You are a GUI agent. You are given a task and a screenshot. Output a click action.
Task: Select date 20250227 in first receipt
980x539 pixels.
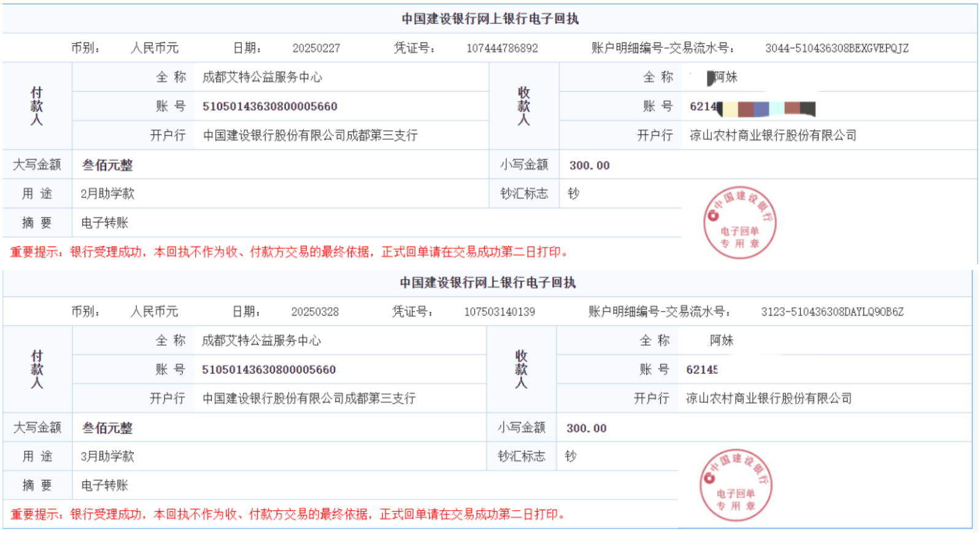pyautogui.click(x=316, y=48)
